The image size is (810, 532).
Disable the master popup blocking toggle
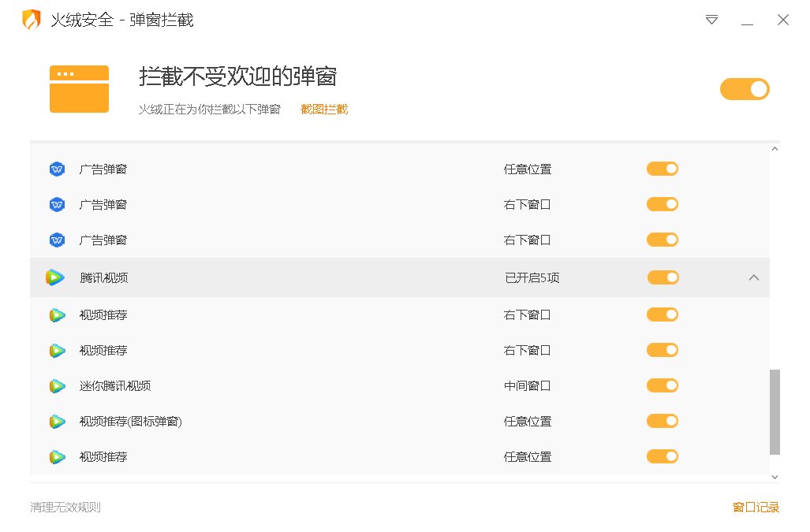click(745, 89)
